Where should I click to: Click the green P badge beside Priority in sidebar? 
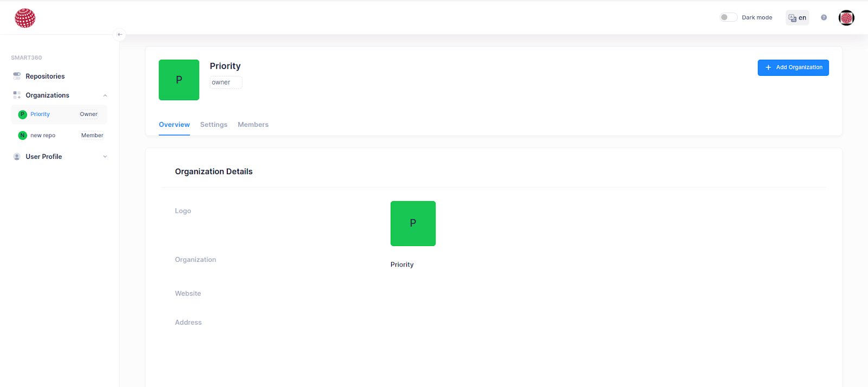pos(22,114)
